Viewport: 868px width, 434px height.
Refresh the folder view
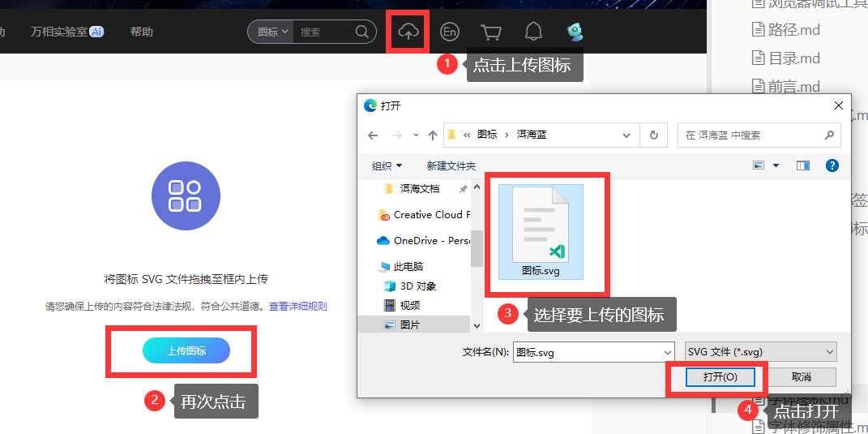654,135
